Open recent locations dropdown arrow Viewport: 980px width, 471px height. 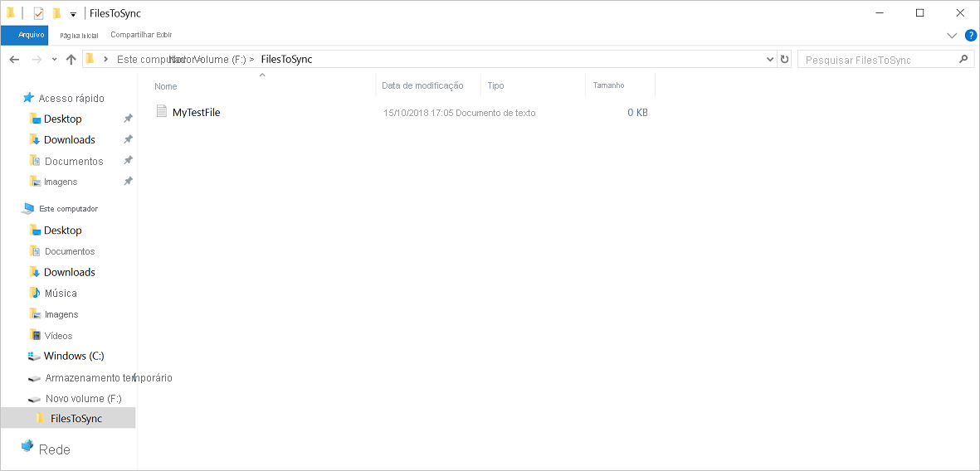(54, 60)
